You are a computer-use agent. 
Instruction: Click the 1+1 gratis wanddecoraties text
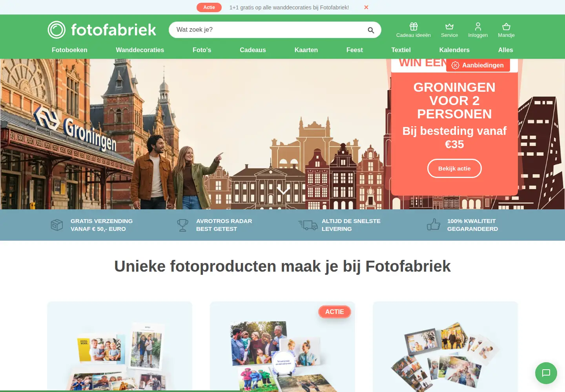click(x=289, y=7)
